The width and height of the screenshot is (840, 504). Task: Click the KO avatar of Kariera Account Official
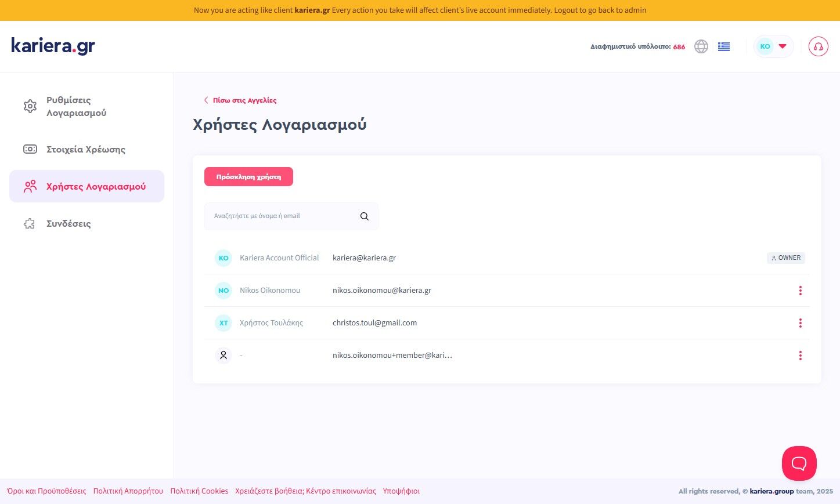coord(223,258)
